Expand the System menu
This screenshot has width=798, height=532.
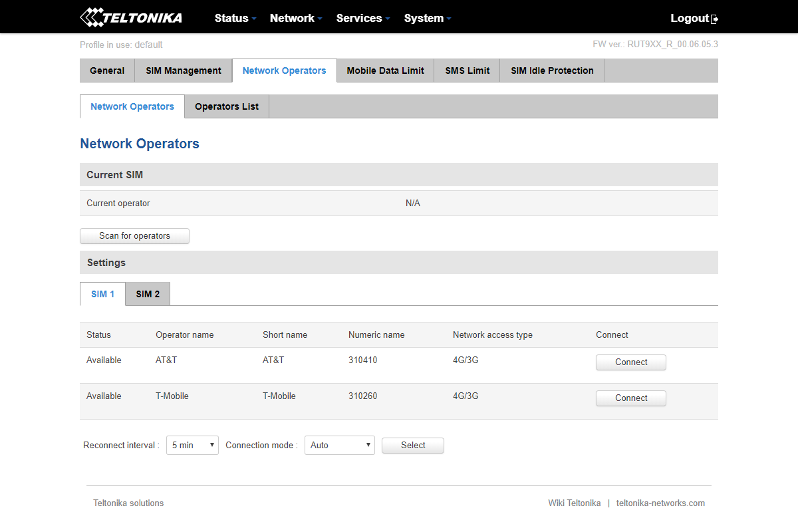pos(427,18)
